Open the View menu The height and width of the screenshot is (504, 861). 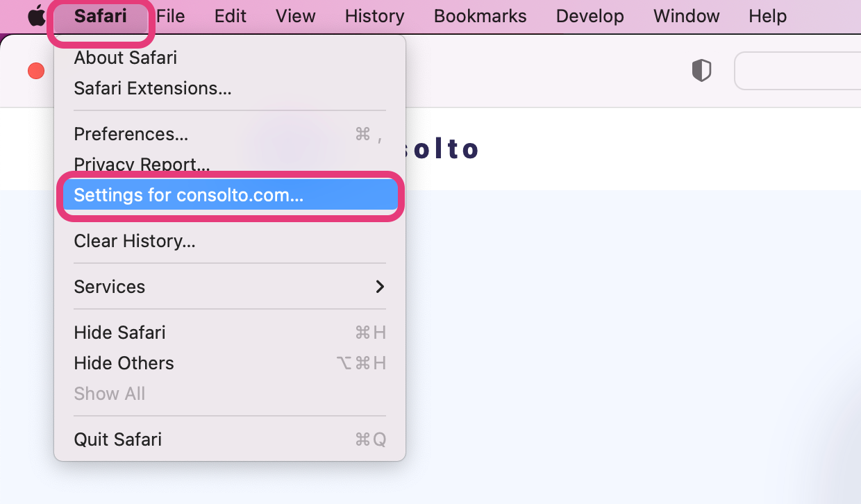tap(296, 16)
